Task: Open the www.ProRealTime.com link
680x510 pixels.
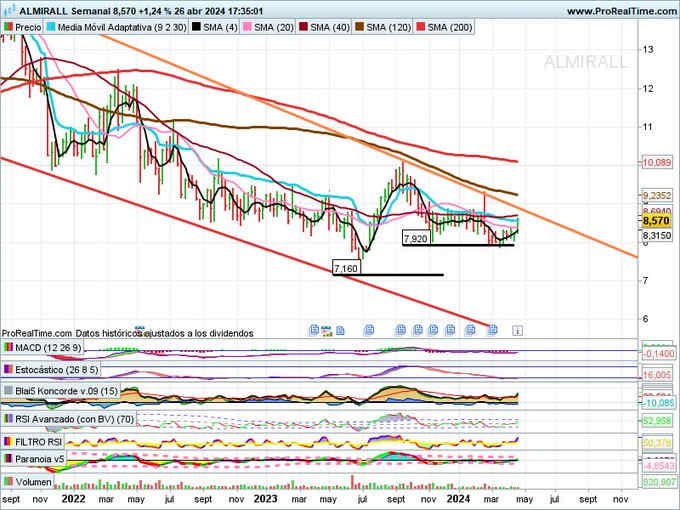Action: pyautogui.click(x=623, y=11)
